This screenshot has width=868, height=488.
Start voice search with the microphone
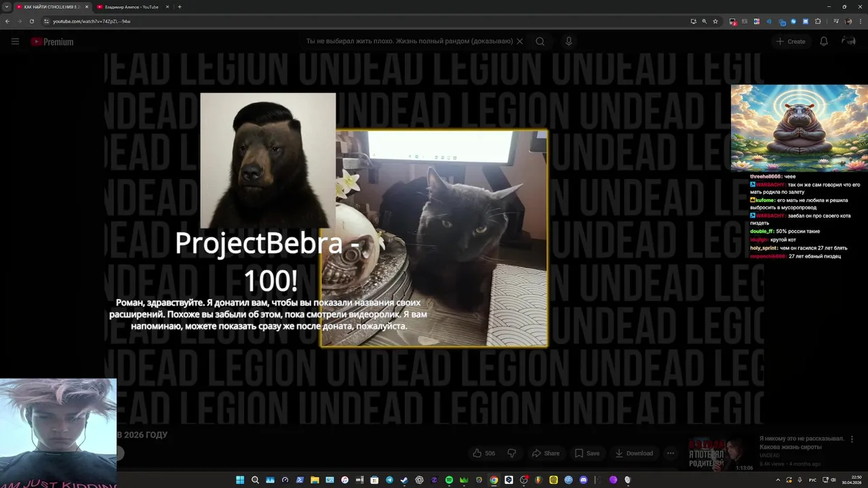569,41
